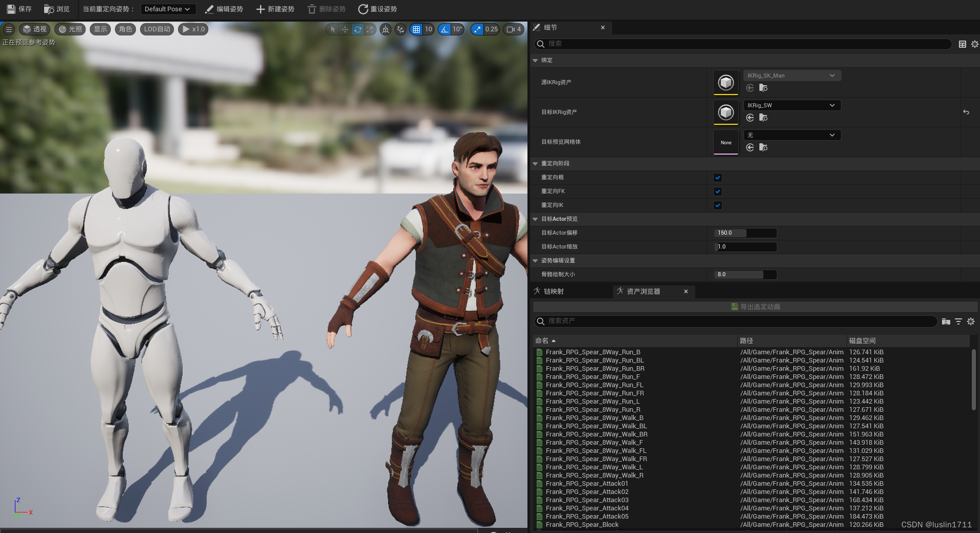Open the LOD自动 viewport menu
The height and width of the screenshot is (533, 980).
(x=157, y=29)
